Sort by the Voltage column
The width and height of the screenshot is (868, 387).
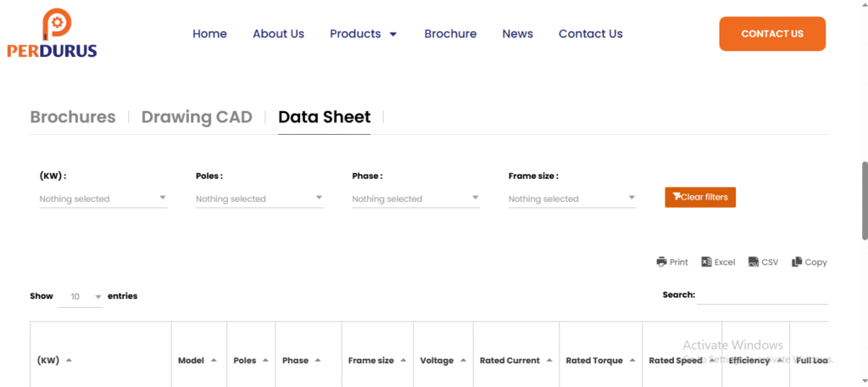[442, 361]
